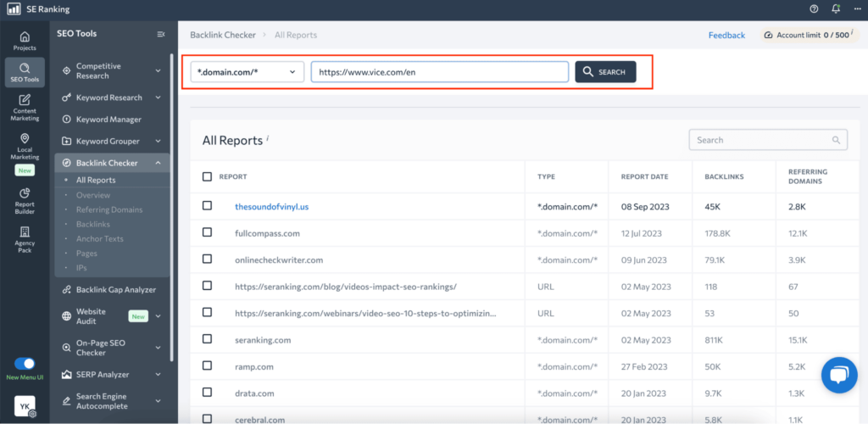Viewport: 868px width, 424px height.
Task: Check the videos-impact-seo-rankings URL row checkbox
Action: pyautogui.click(x=207, y=286)
